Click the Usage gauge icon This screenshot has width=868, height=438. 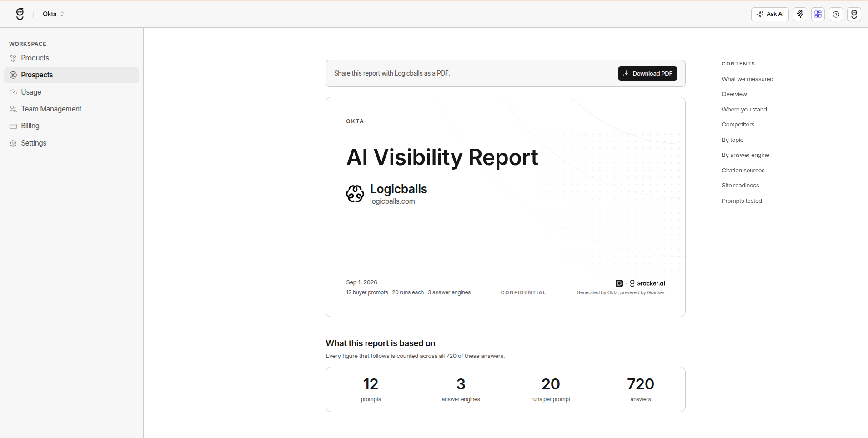pyautogui.click(x=13, y=92)
